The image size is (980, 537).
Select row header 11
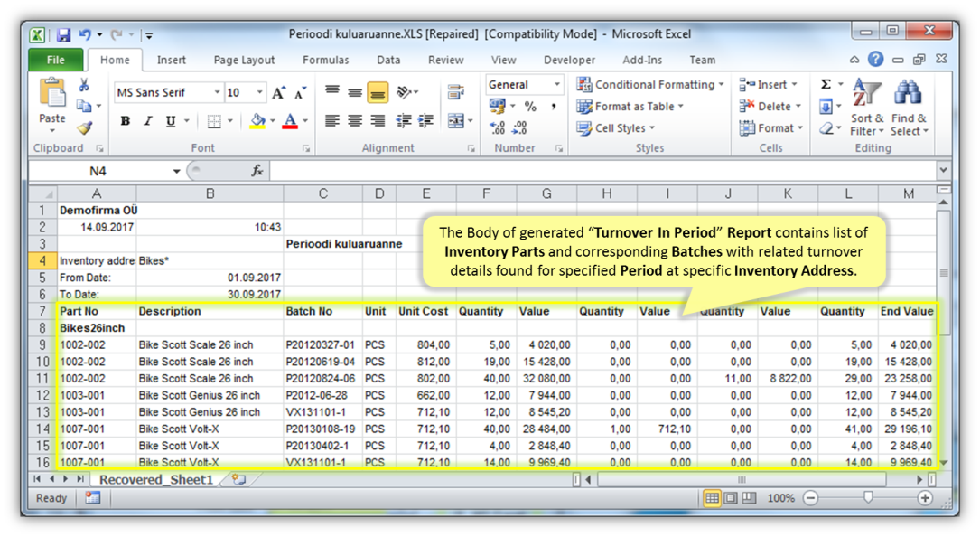pos(42,379)
